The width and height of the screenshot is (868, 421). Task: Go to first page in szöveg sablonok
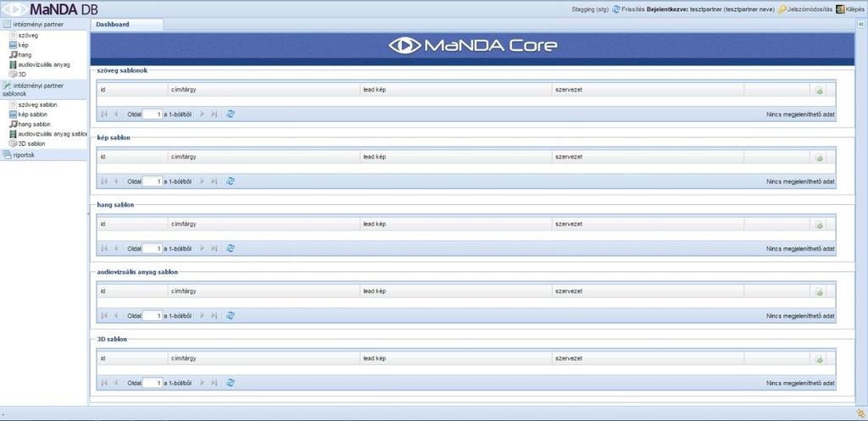tap(104, 114)
